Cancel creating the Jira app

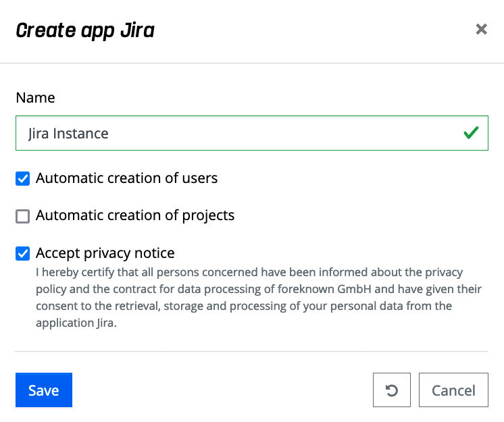[453, 390]
